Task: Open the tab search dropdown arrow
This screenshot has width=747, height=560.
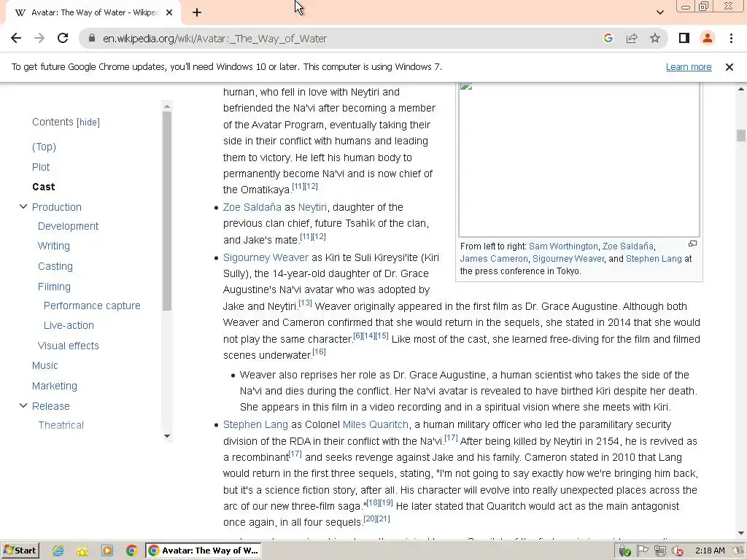Action: [x=659, y=12]
